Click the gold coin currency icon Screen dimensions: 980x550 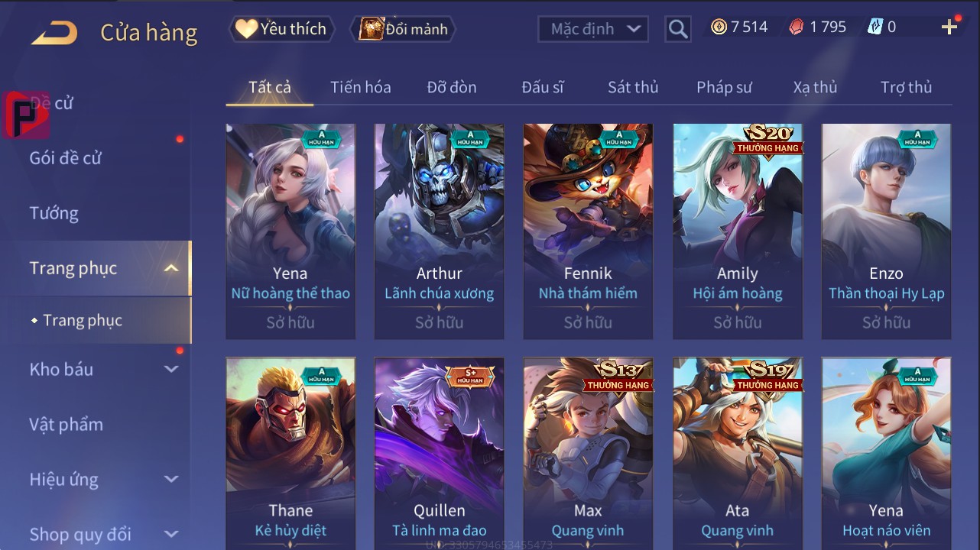[719, 27]
